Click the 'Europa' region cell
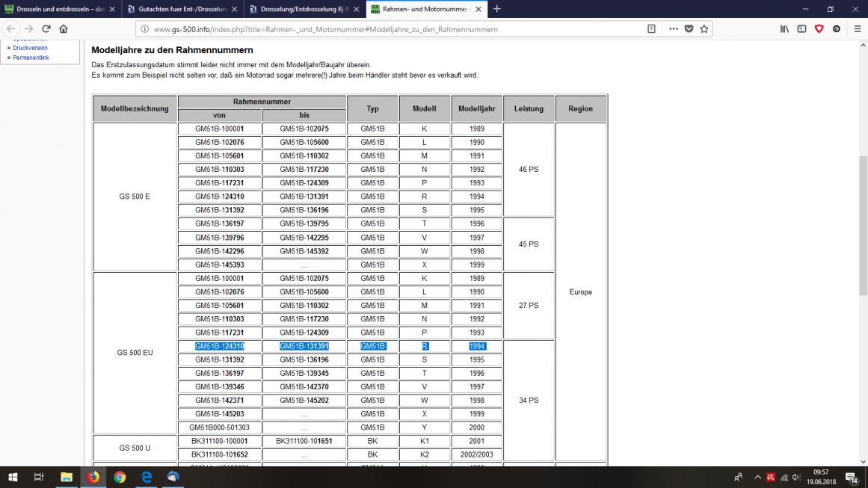 580,291
